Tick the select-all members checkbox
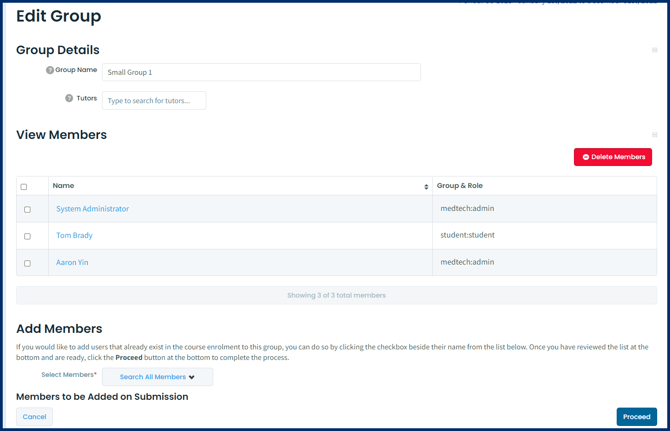670x431 pixels. pyautogui.click(x=24, y=187)
